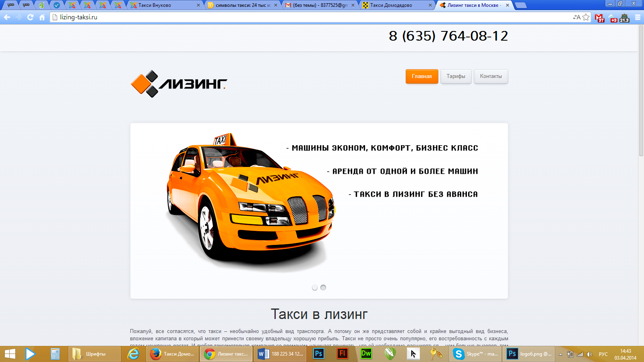Click the page's vertical scrollbar thumb
This screenshot has height=362, width=644.
pyautogui.click(x=641, y=91)
